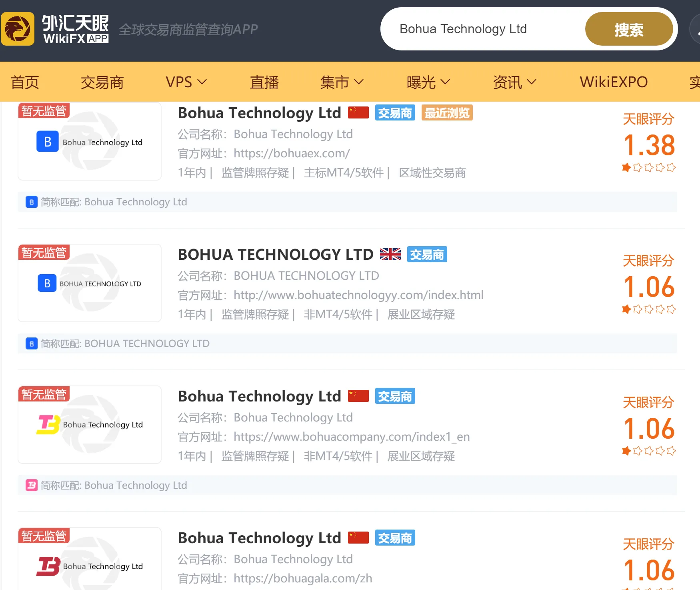This screenshot has width=700, height=590.
Task: Click the pink TB icon in third 简称匹配 row
Action: tap(32, 485)
